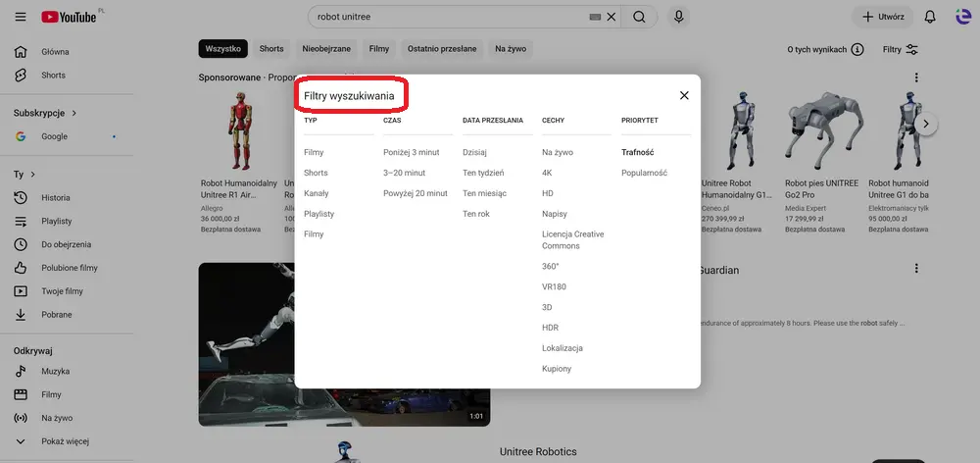The width and height of the screenshot is (980, 463).
Task: Filter uploads by Ten tydzień
Action: click(483, 173)
